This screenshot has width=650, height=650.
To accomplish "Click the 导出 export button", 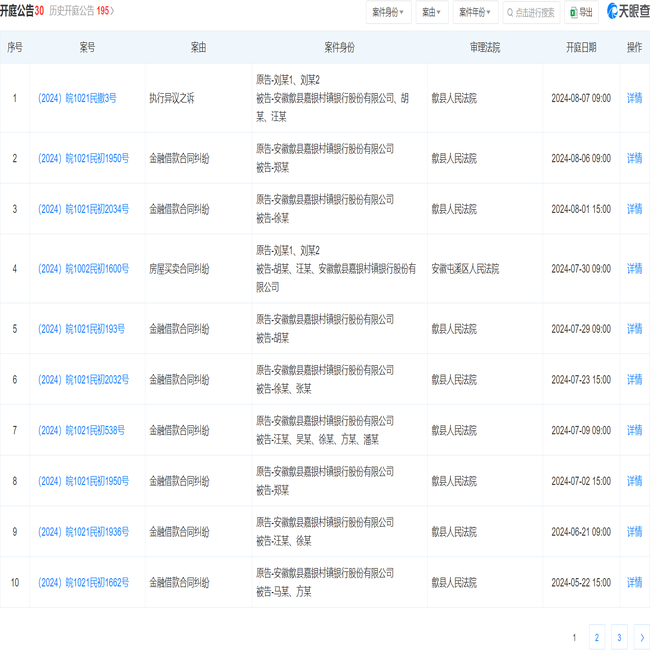I will (581, 12).
